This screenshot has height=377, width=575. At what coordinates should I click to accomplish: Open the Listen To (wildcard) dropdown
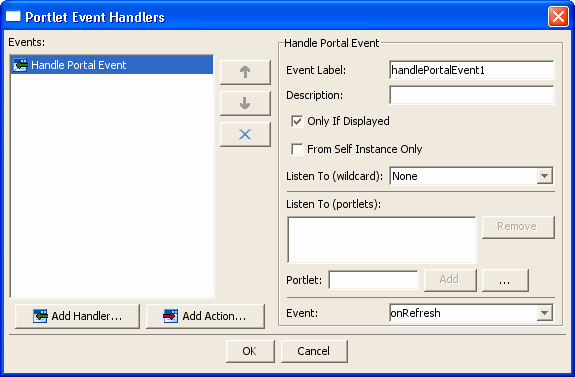click(x=545, y=176)
